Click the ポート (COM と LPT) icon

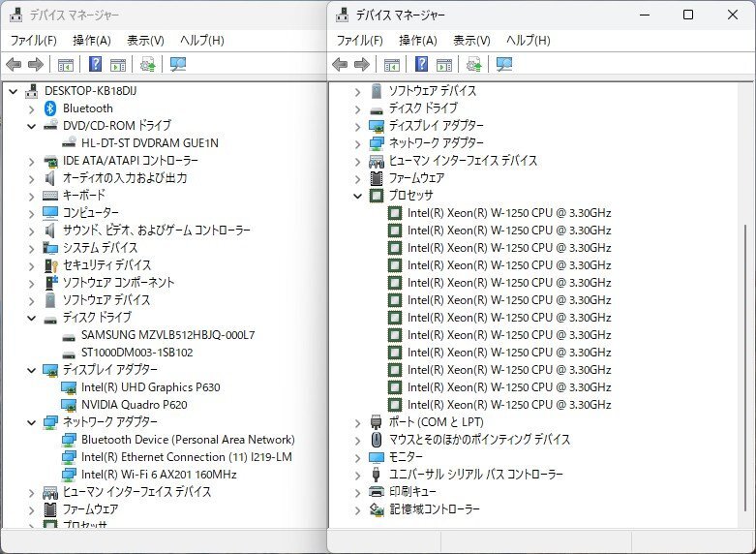click(377, 422)
